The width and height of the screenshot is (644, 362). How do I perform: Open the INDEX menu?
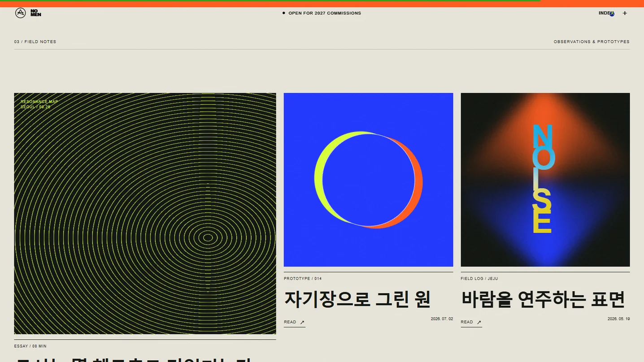[606, 13]
